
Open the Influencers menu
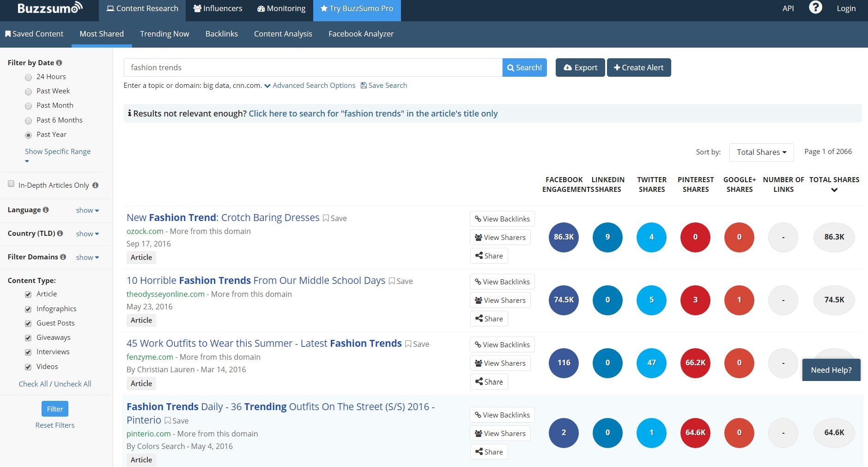(218, 8)
